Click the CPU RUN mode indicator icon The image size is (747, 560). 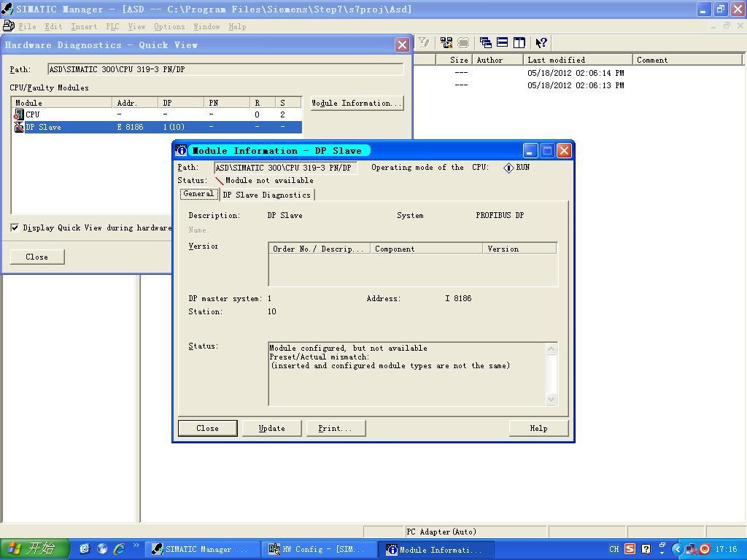[508, 168]
